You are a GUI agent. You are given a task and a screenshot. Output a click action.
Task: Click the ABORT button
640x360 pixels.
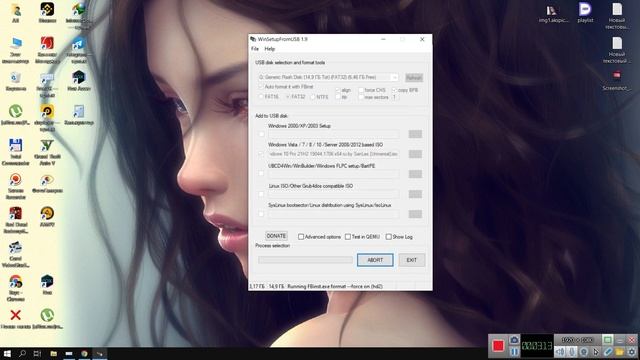pos(375,260)
